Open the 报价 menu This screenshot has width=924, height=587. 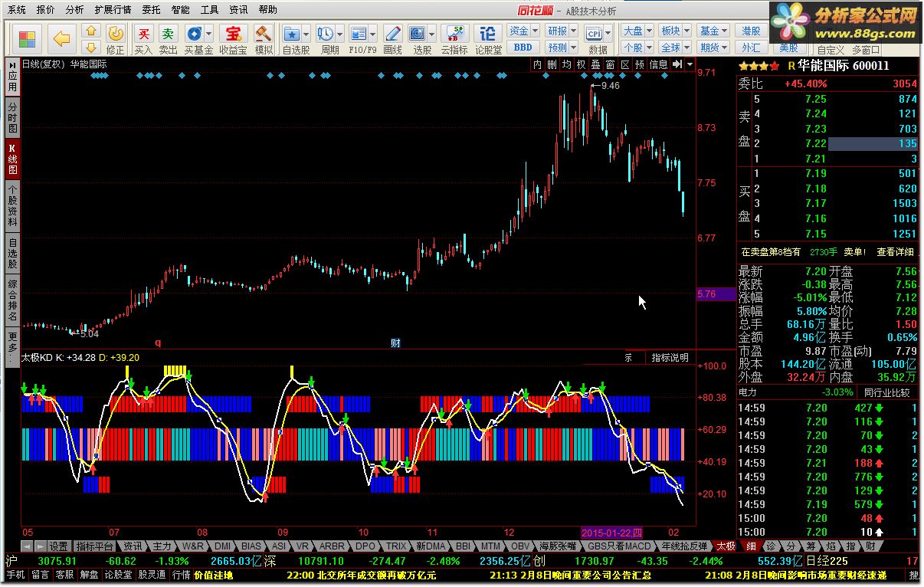coord(46,10)
